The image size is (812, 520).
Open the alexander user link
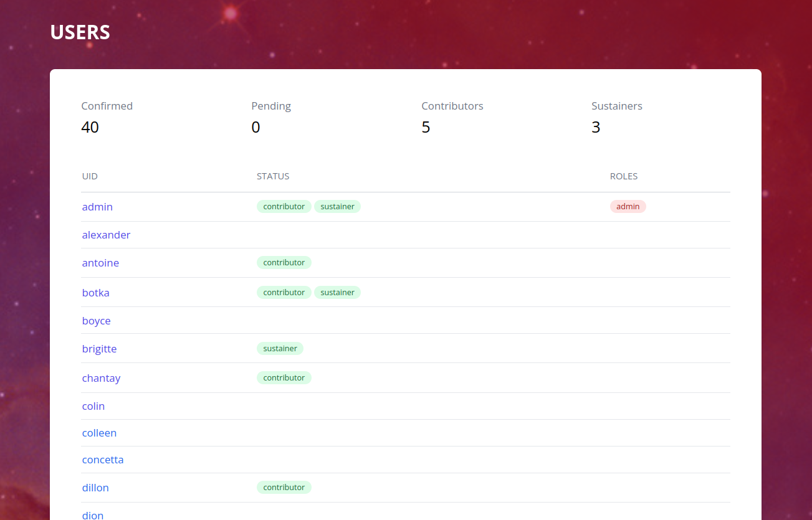tap(106, 235)
